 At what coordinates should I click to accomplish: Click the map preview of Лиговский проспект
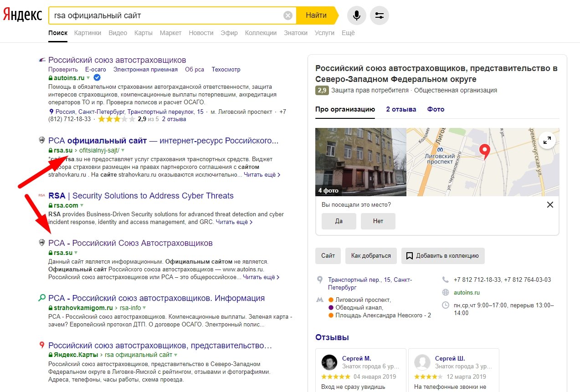pyautogui.click(x=483, y=162)
